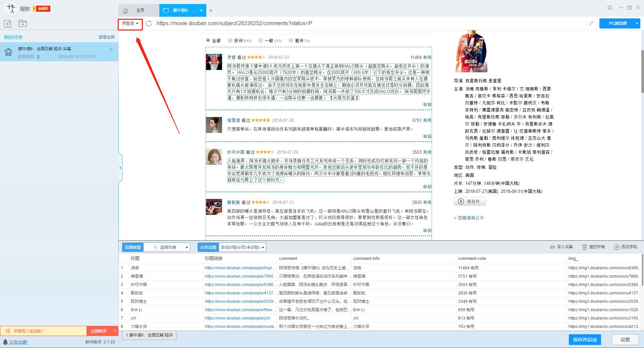
Task: Open the 选择列表 page type dropdown
Action: point(167,248)
